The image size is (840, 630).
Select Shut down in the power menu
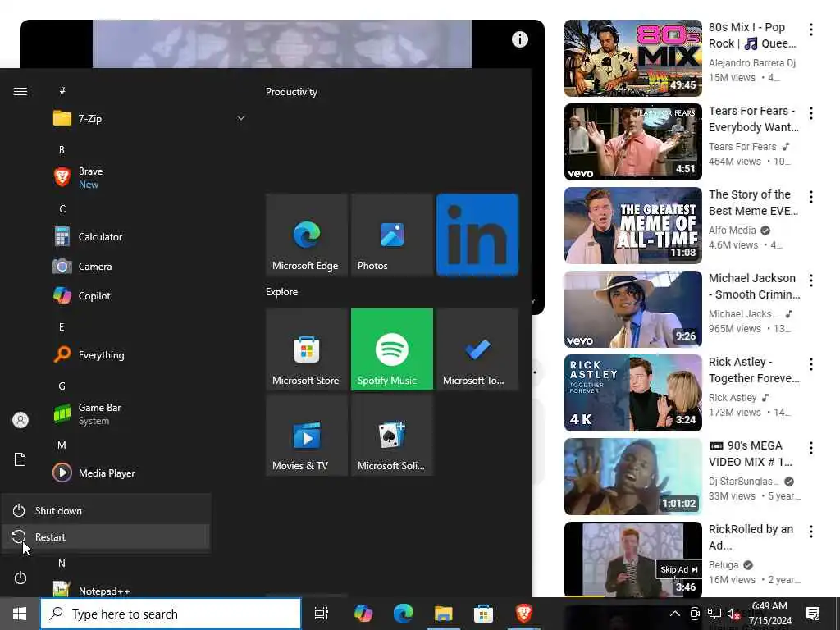pyautogui.click(x=106, y=510)
